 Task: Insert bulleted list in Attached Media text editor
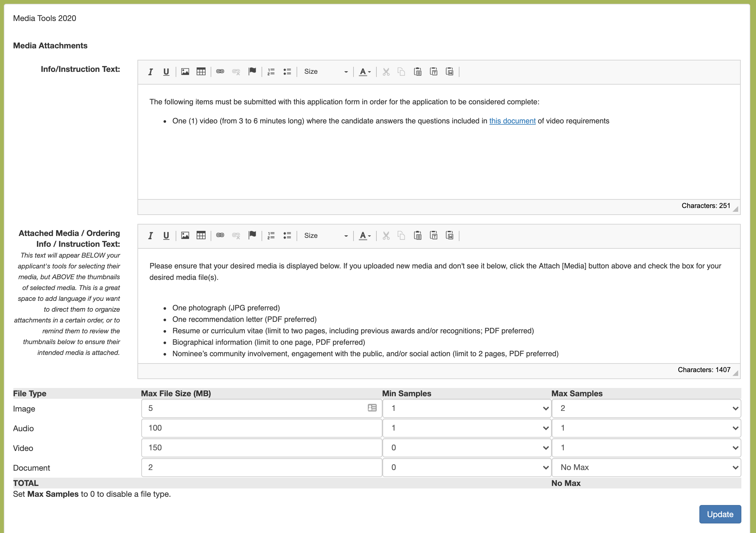pos(287,236)
